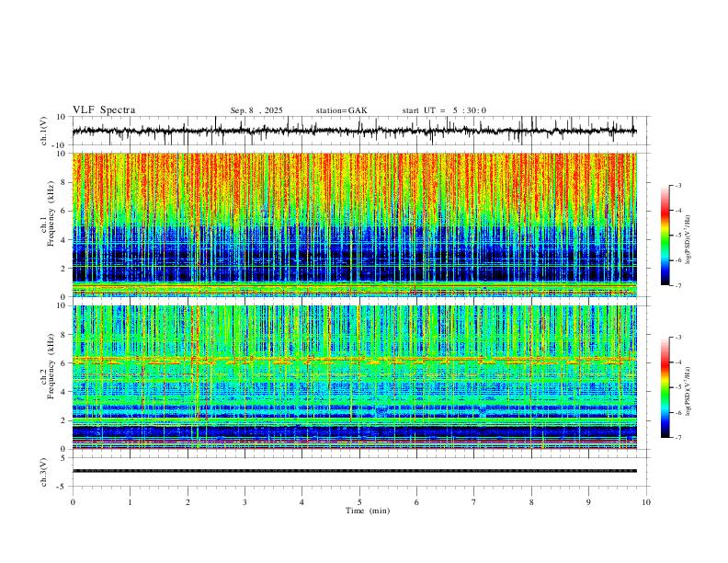Viewport: 728px width, 563px height.
Task: Click the "-7" label on ch.1 colorbar
Action: [678, 285]
